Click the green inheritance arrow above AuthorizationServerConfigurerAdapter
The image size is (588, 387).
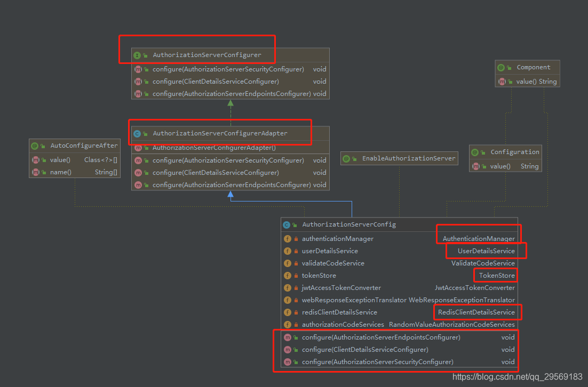(x=230, y=105)
